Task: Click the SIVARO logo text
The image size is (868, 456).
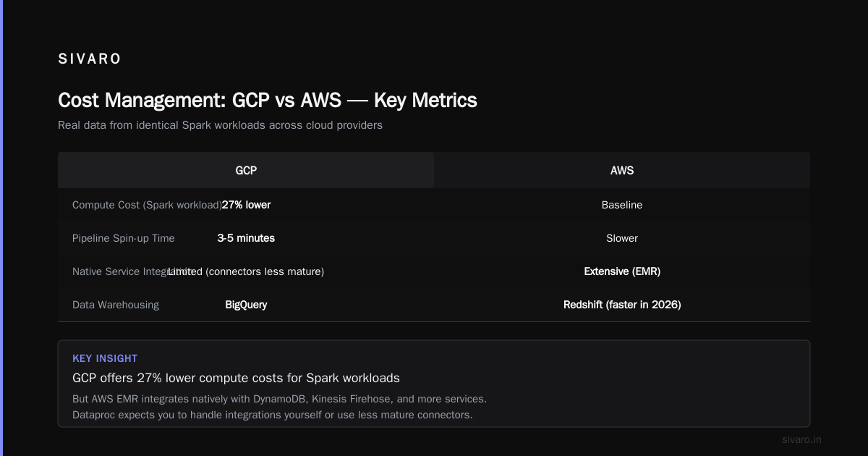Action: pyautogui.click(x=90, y=59)
